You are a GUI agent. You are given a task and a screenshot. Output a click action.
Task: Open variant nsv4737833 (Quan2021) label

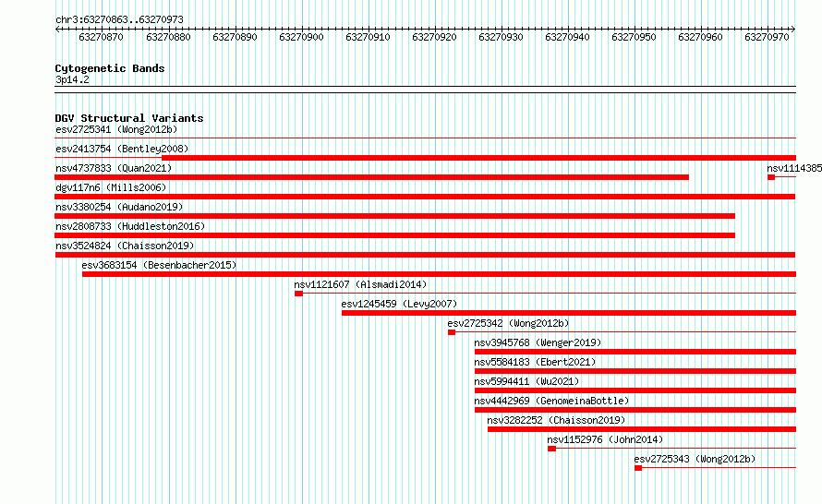click(x=114, y=168)
